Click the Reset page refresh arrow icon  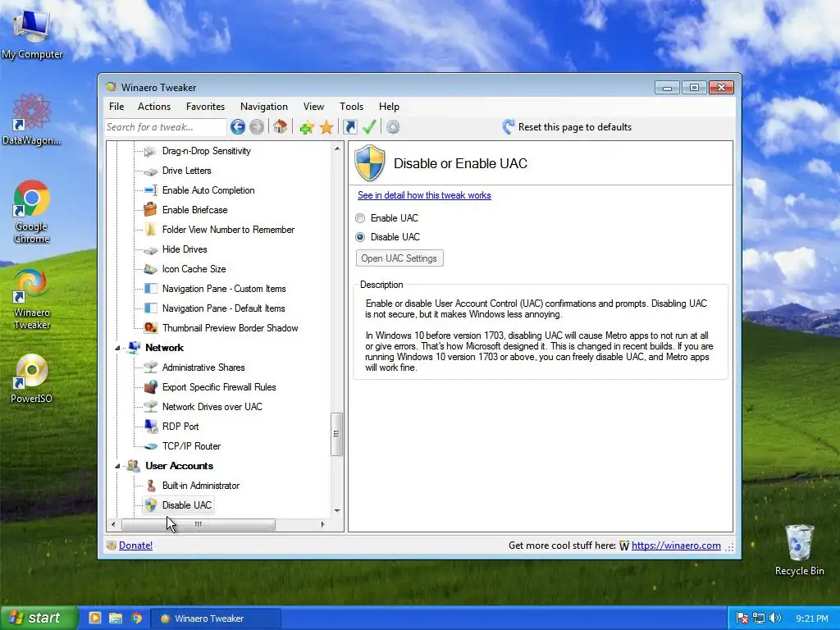pos(509,127)
